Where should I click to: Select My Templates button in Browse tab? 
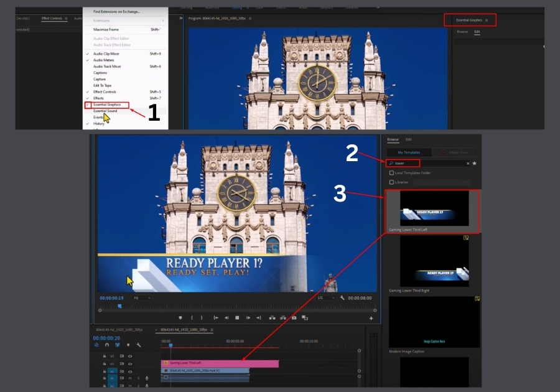pyautogui.click(x=409, y=152)
